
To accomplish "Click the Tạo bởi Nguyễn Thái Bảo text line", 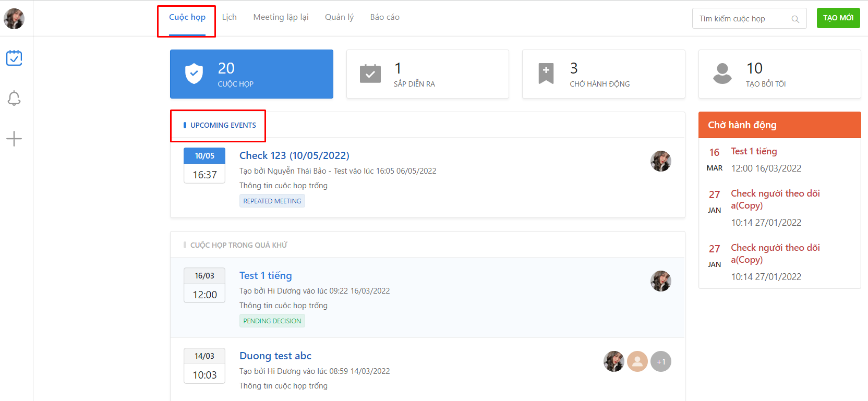I will (x=337, y=171).
